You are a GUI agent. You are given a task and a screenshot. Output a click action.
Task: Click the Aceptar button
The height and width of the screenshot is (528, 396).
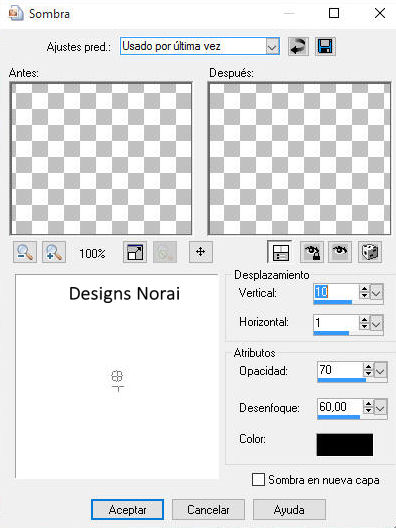pyautogui.click(x=127, y=509)
